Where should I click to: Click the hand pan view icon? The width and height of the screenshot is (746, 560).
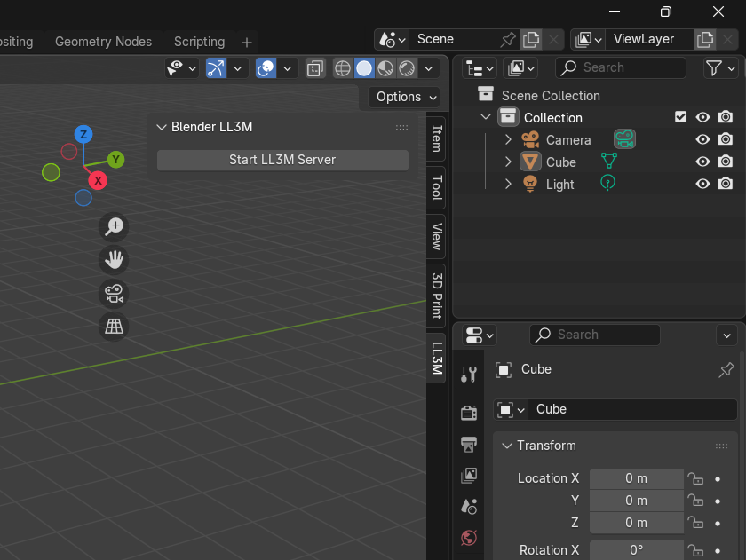coord(114,260)
